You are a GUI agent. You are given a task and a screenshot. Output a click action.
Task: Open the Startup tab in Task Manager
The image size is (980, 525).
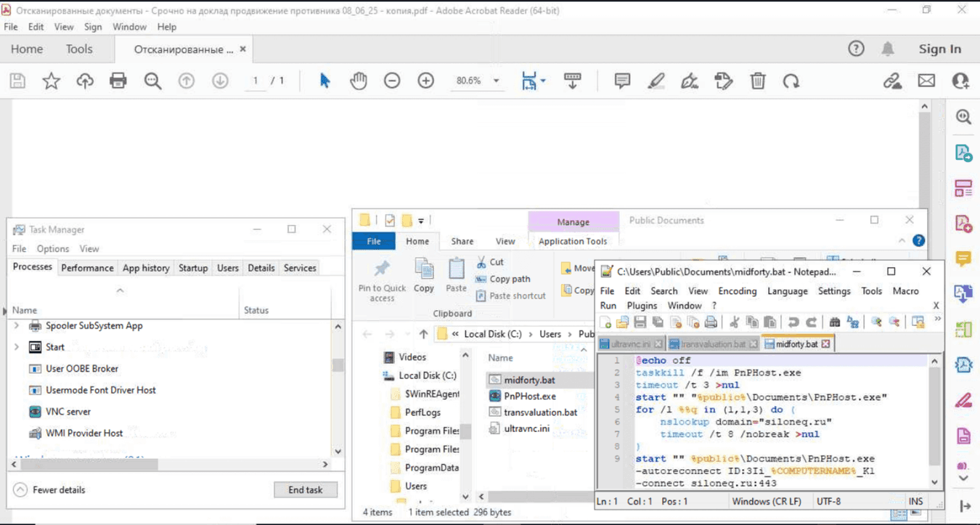[x=193, y=268]
